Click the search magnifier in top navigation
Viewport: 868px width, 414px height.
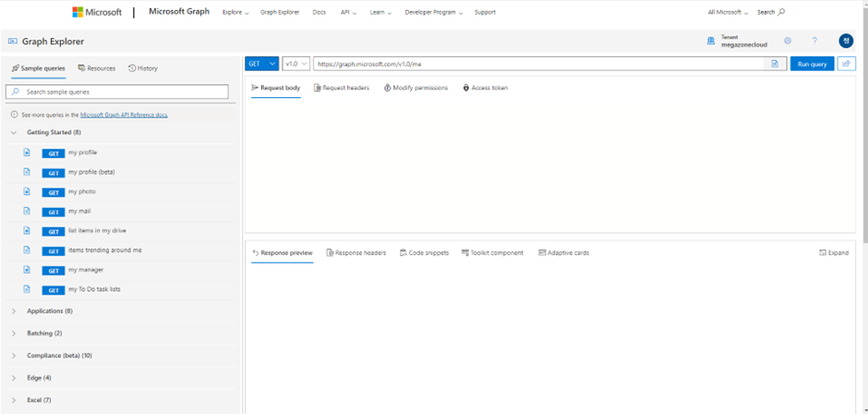[x=781, y=12]
